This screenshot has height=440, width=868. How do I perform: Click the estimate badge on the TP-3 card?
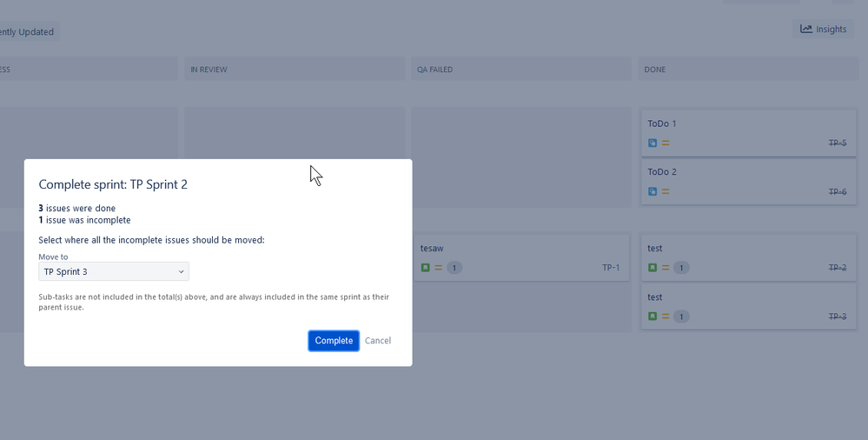(681, 317)
